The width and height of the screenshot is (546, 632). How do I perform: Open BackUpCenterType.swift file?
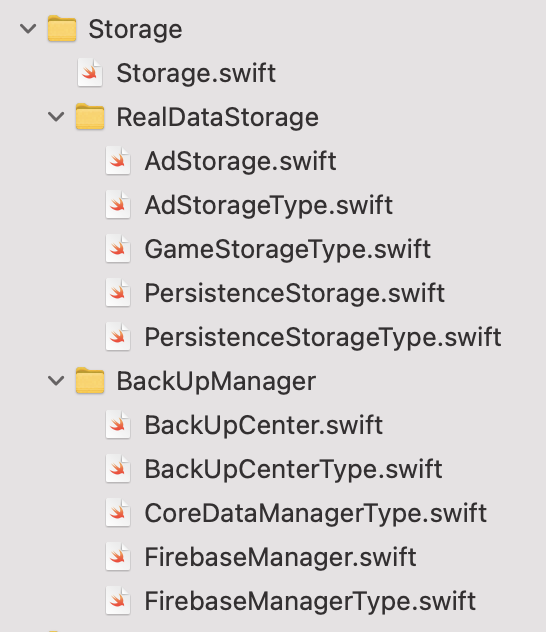[293, 469]
